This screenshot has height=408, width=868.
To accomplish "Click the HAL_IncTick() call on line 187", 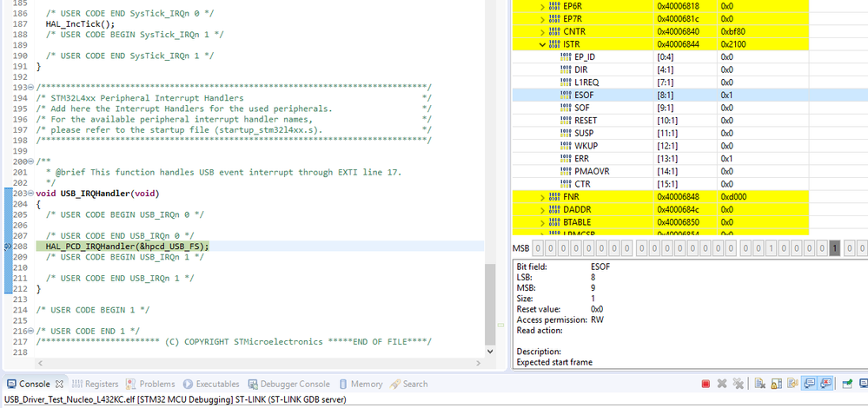I will tap(80, 23).
